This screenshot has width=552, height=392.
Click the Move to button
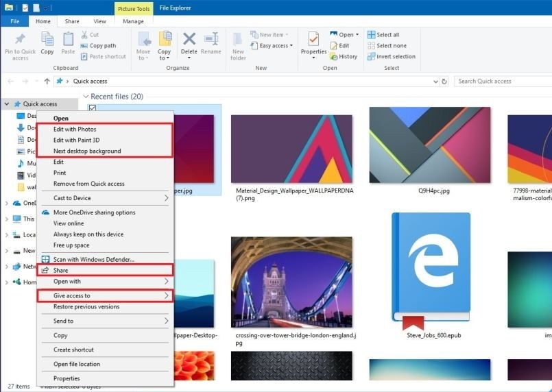(143, 46)
